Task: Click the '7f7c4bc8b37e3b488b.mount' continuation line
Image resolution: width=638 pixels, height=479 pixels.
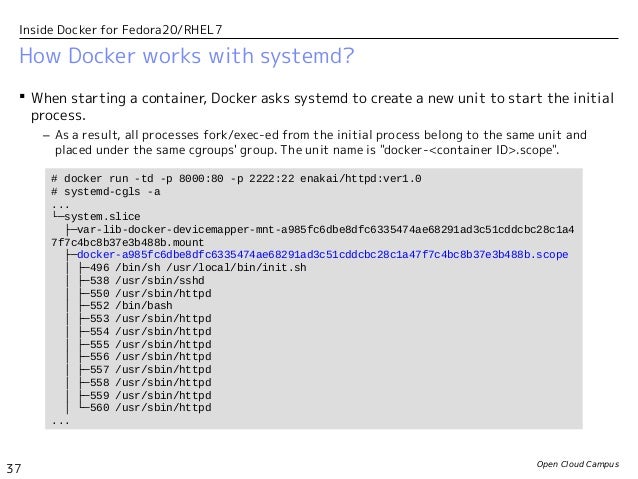Action: click(x=127, y=243)
